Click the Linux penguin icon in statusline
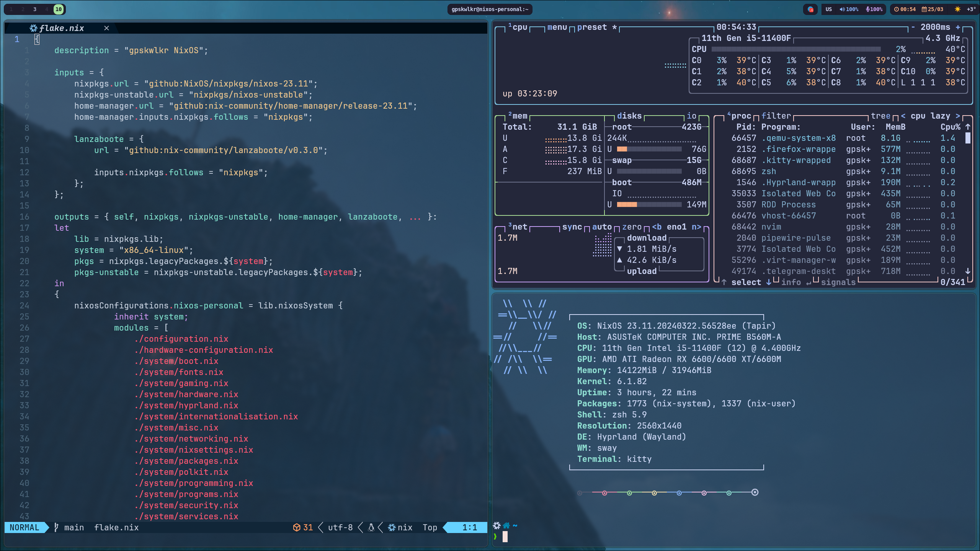The width and height of the screenshot is (980, 551). click(371, 527)
